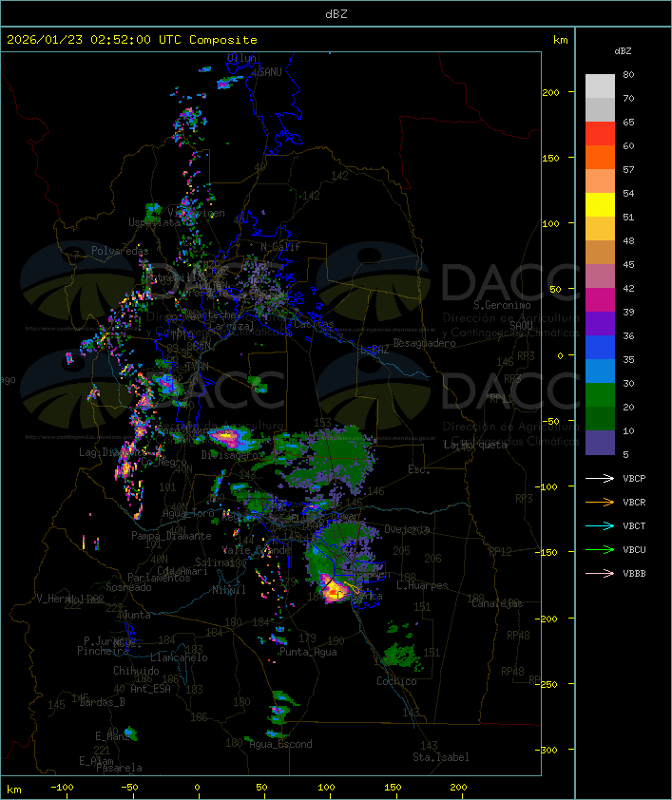Click the green VBCU arrow icon
672x800 pixels.
[x=600, y=550]
